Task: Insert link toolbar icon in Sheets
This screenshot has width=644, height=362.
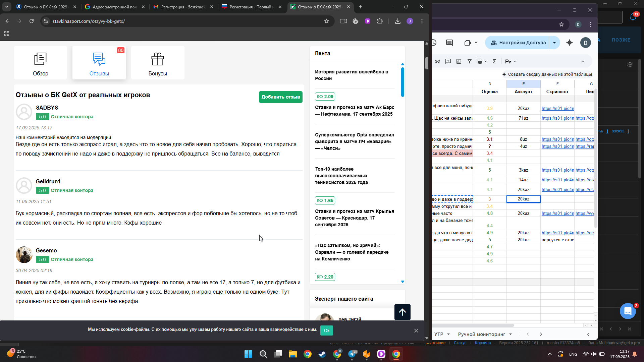Action: coord(437,61)
